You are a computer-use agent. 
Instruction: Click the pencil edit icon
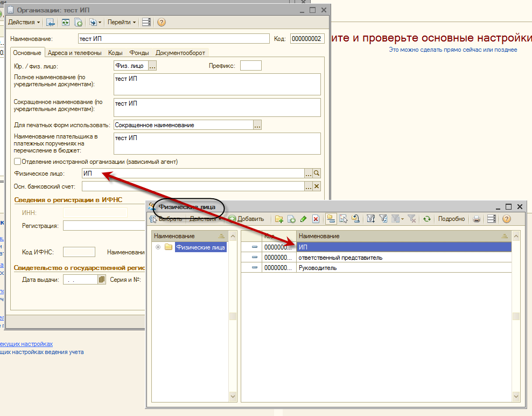[304, 219]
